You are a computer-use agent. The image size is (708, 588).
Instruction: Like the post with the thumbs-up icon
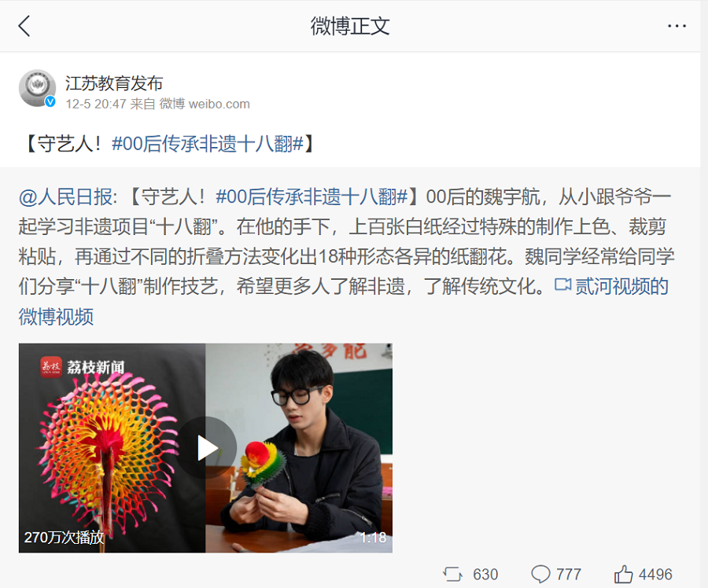(623, 574)
